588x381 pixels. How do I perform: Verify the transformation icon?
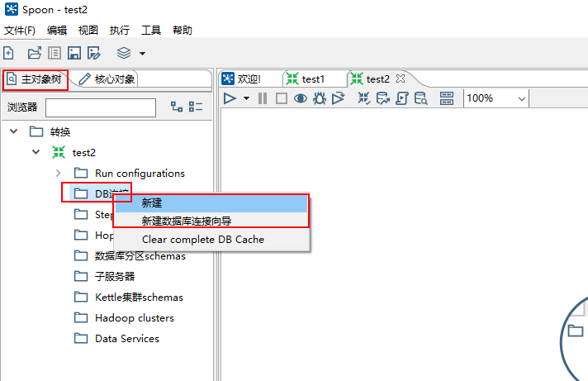pos(363,98)
